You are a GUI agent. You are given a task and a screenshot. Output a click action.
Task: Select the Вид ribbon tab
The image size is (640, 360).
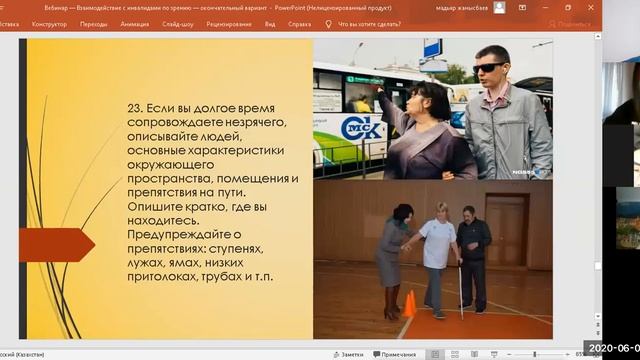pos(270,24)
